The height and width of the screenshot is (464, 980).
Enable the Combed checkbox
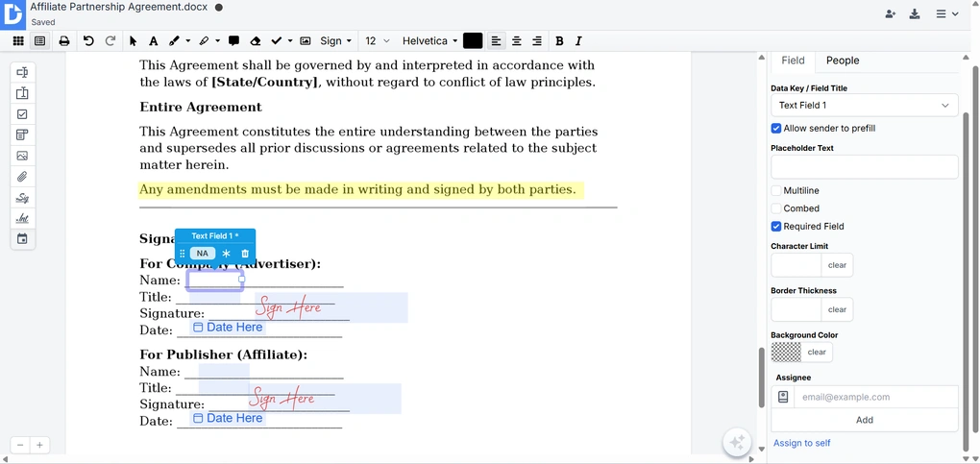coord(776,208)
